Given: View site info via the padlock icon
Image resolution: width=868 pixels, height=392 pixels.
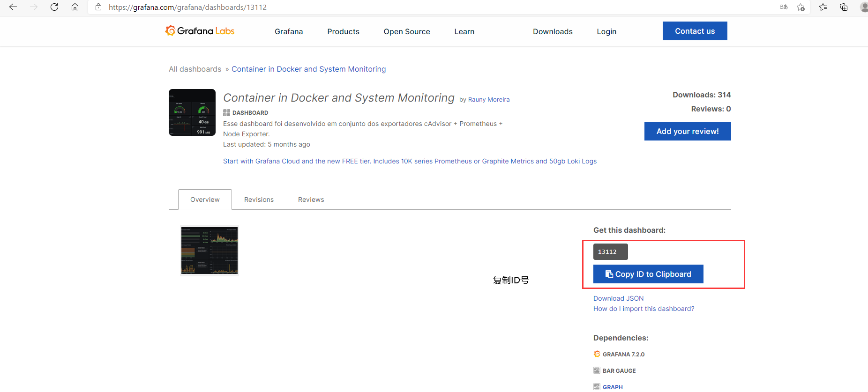Looking at the screenshot, I should click(98, 7).
